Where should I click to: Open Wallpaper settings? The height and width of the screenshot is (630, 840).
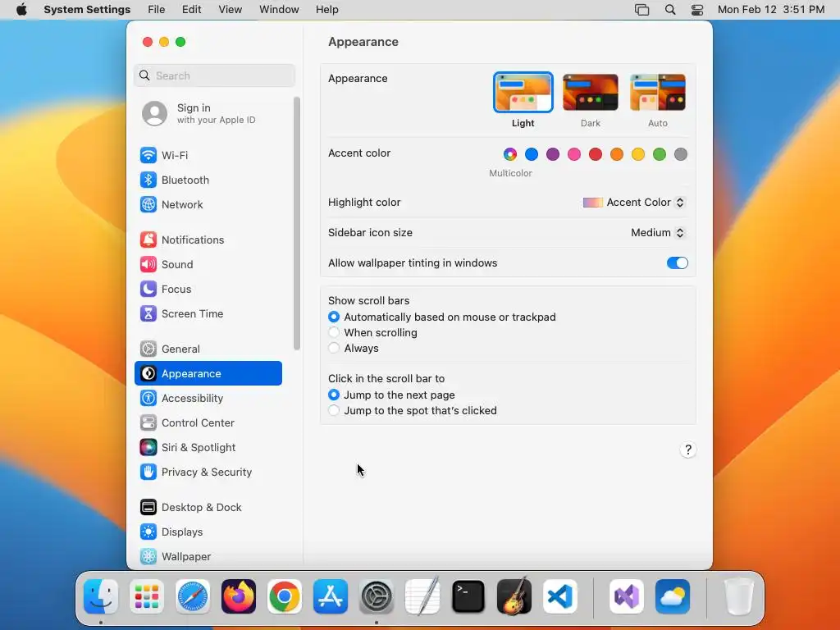[x=208, y=557]
